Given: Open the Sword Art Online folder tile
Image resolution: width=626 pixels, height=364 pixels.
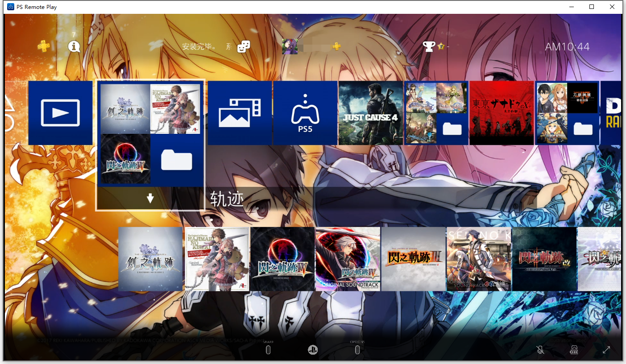Looking at the screenshot, I should [567, 113].
